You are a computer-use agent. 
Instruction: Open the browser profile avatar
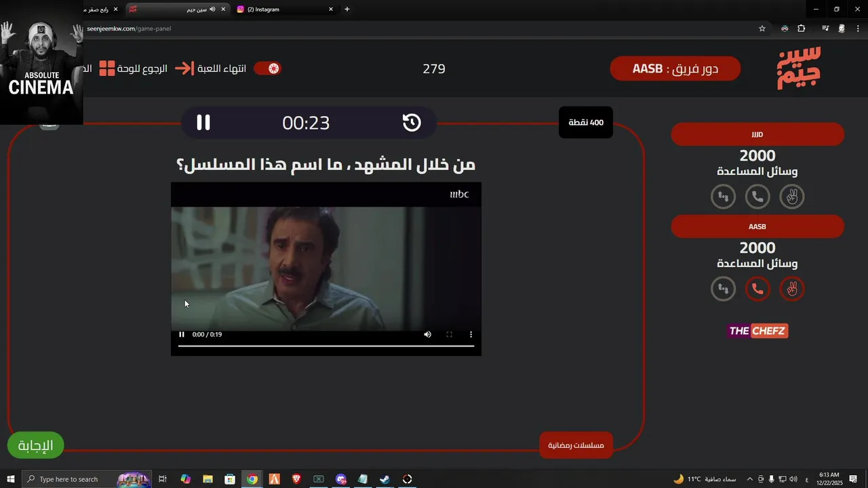click(x=842, y=28)
